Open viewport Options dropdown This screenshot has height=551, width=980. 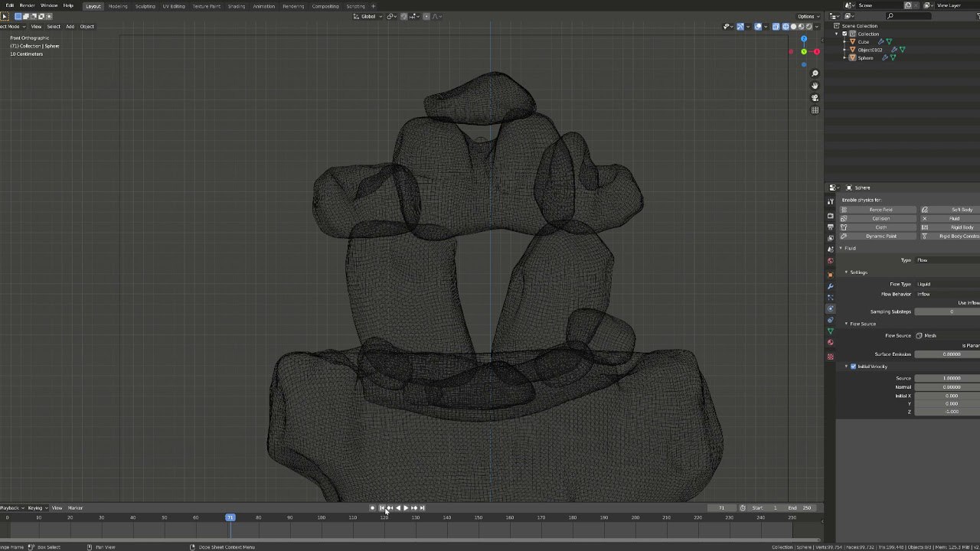pyautogui.click(x=808, y=16)
